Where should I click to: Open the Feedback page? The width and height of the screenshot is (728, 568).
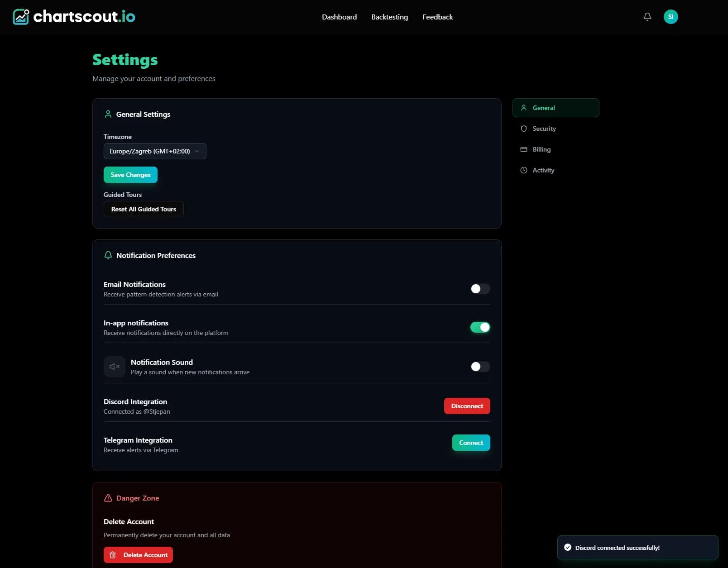(x=437, y=17)
